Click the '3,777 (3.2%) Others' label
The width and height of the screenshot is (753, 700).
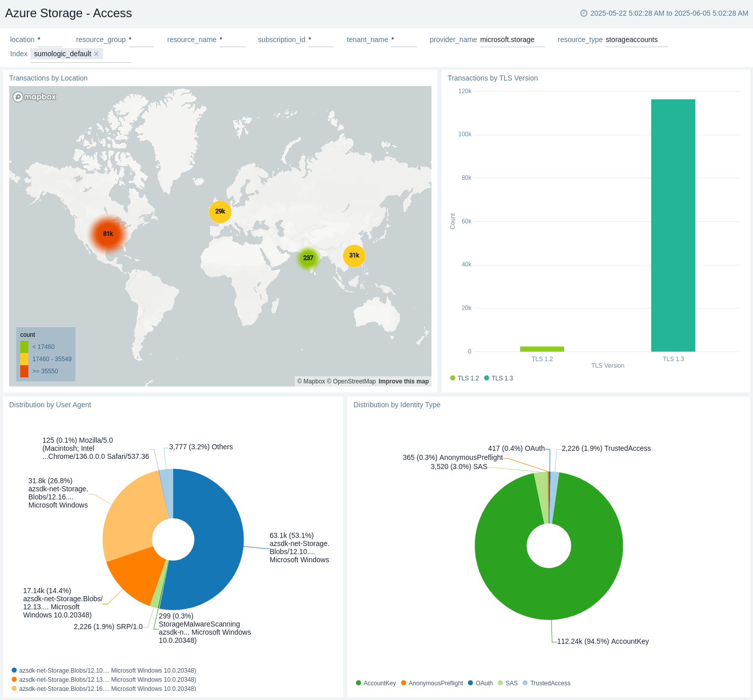click(x=201, y=447)
